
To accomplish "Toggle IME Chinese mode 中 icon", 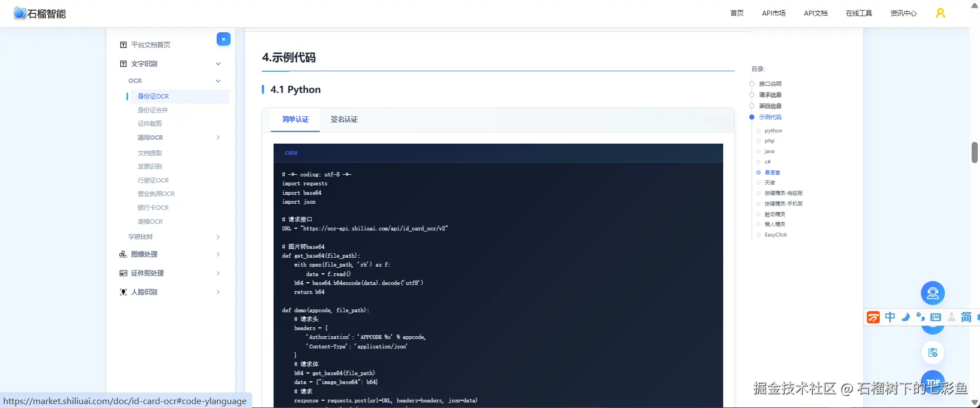I will click(x=890, y=317).
